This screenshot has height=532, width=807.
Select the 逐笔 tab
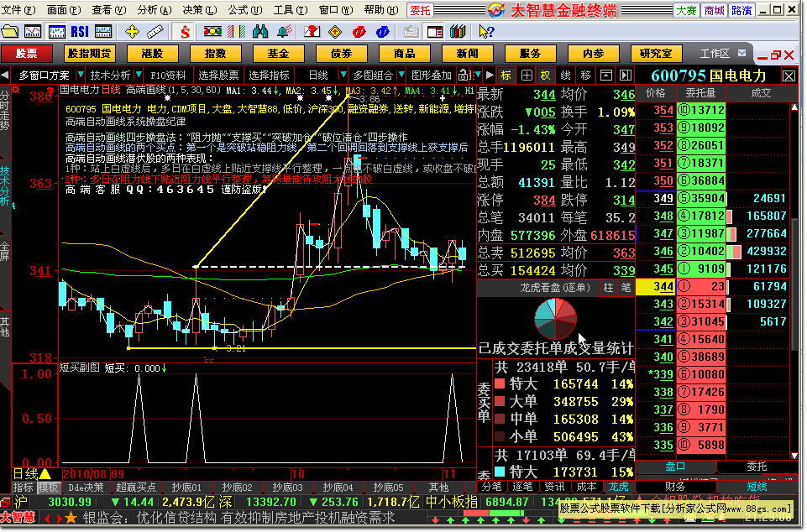pyautogui.click(x=523, y=487)
